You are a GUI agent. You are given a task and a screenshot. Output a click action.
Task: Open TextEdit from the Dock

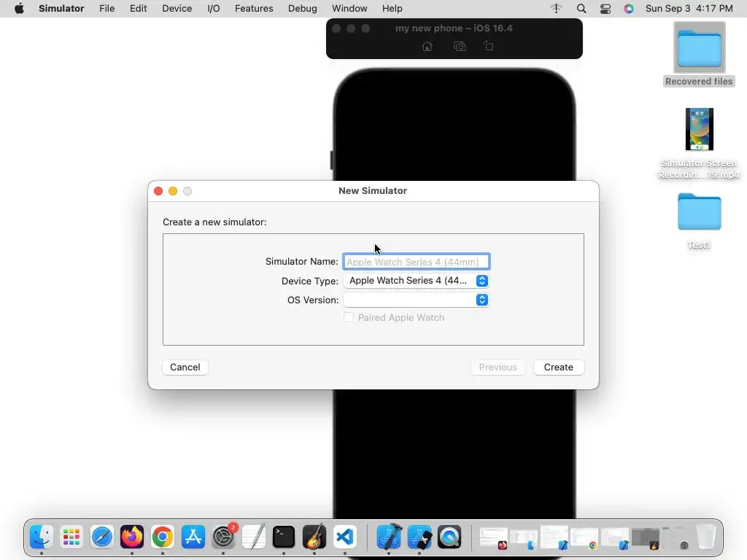tap(253, 537)
